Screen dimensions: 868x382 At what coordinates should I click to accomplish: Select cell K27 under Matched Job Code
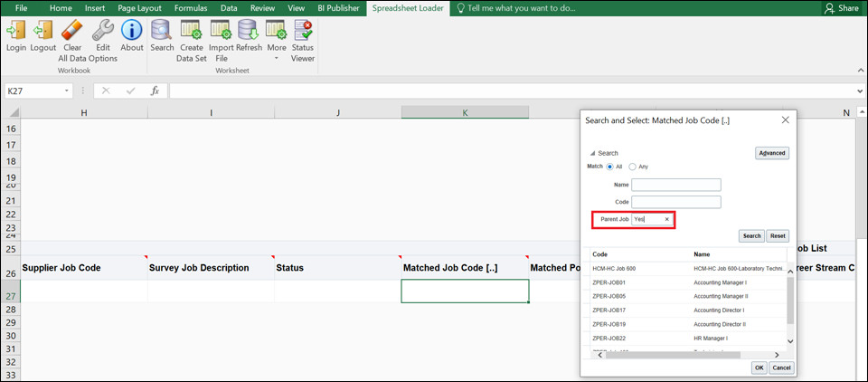coord(465,291)
